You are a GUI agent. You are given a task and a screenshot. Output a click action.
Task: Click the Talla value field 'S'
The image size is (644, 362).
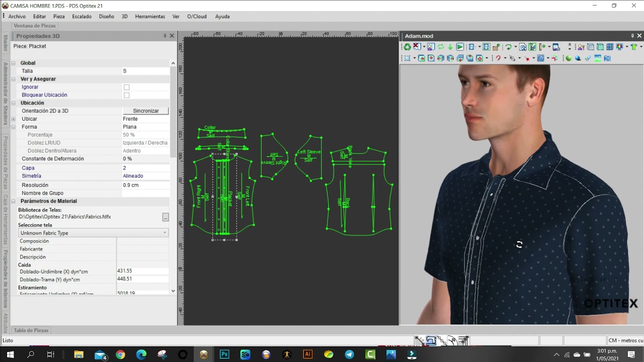146,71
